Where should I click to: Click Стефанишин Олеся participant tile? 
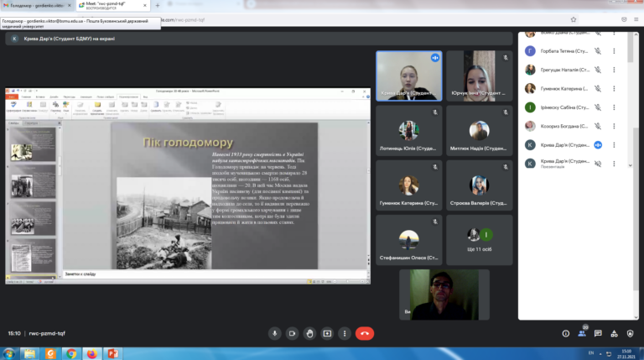point(409,240)
